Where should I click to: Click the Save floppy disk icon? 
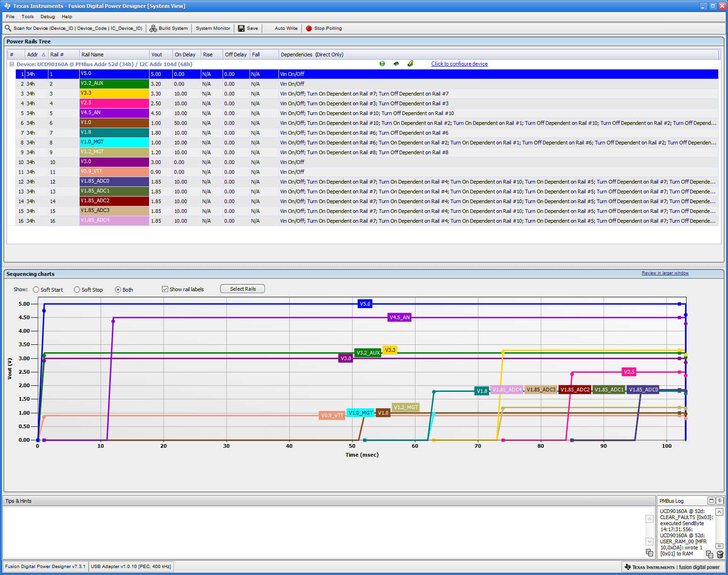tap(241, 28)
